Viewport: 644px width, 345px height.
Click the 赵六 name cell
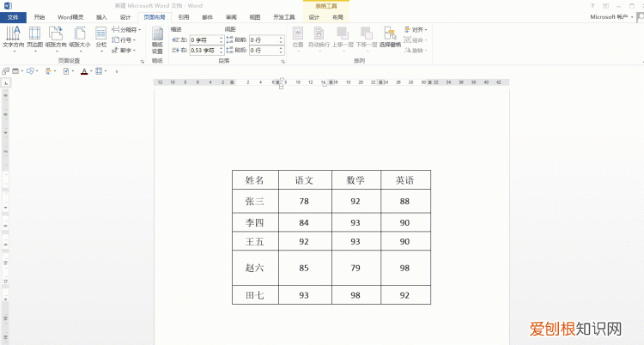255,269
